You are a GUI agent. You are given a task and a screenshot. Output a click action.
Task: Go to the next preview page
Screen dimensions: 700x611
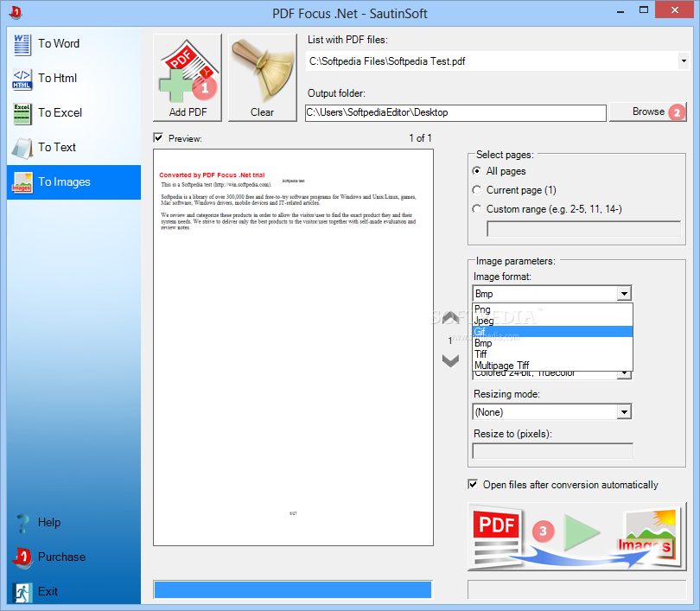pyautogui.click(x=450, y=360)
